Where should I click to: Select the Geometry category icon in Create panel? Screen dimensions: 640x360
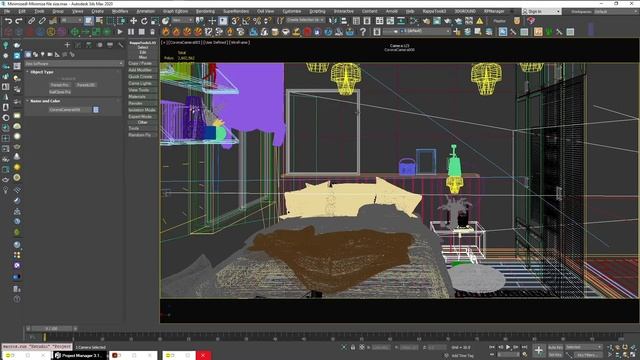click(28, 54)
